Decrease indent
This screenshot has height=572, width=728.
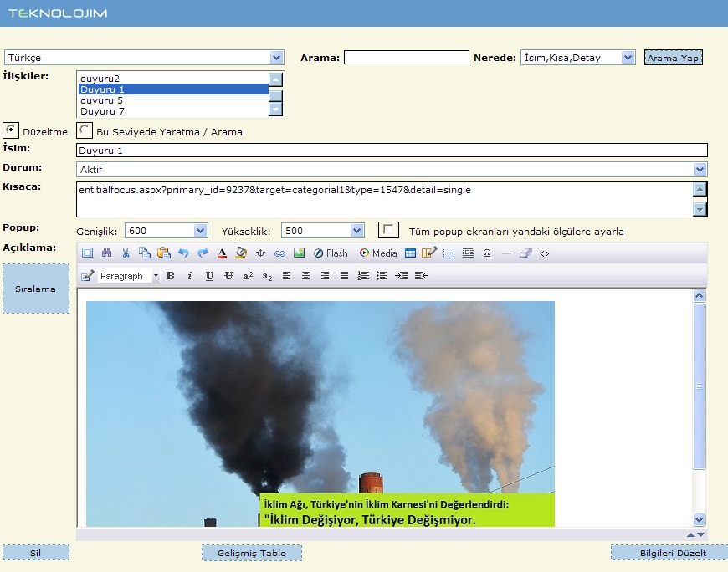pos(421,276)
